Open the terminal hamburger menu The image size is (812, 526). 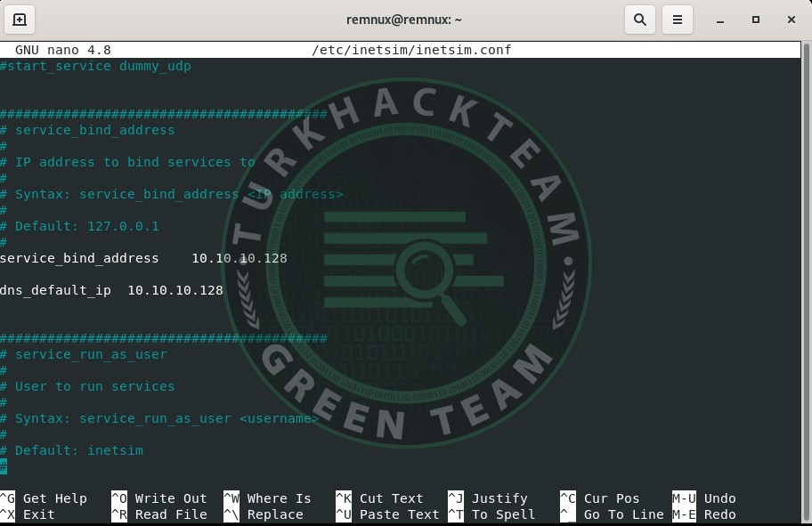click(678, 20)
